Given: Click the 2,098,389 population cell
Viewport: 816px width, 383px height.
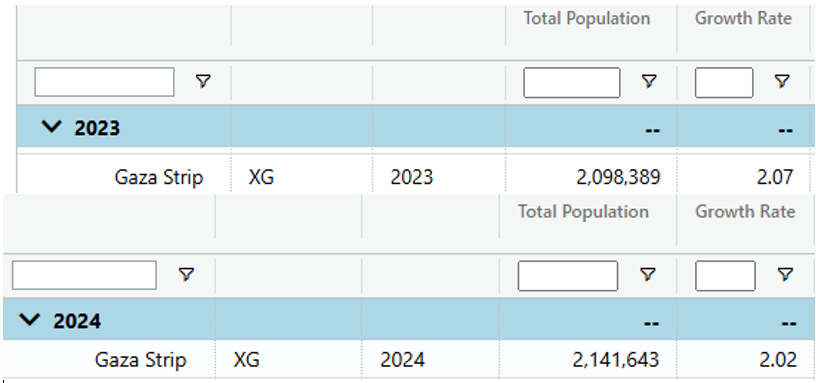Looking at the screenshot, I should coord(618,177).
